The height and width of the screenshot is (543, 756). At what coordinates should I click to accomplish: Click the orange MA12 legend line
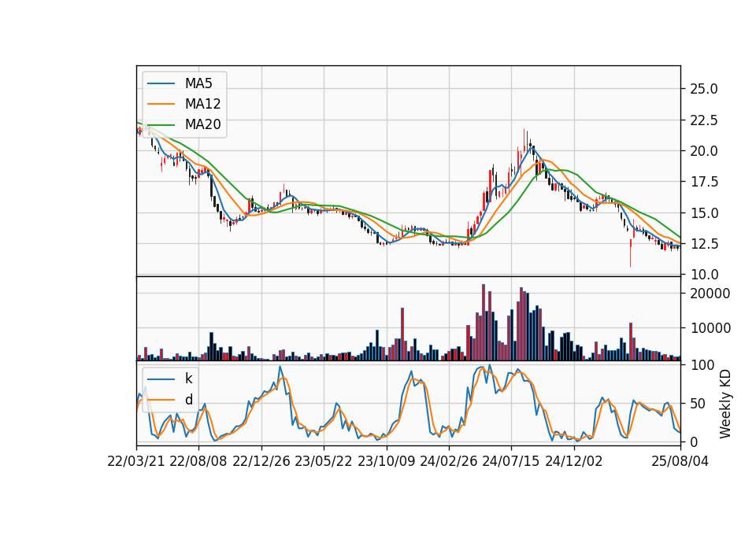tap(161, 104)
